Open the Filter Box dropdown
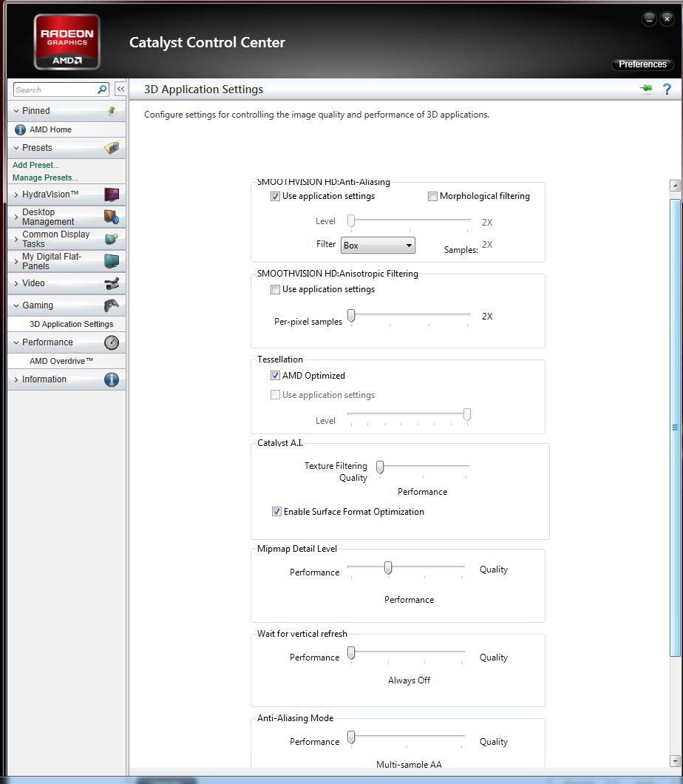683x784 pixels. (x=378, y=245)
